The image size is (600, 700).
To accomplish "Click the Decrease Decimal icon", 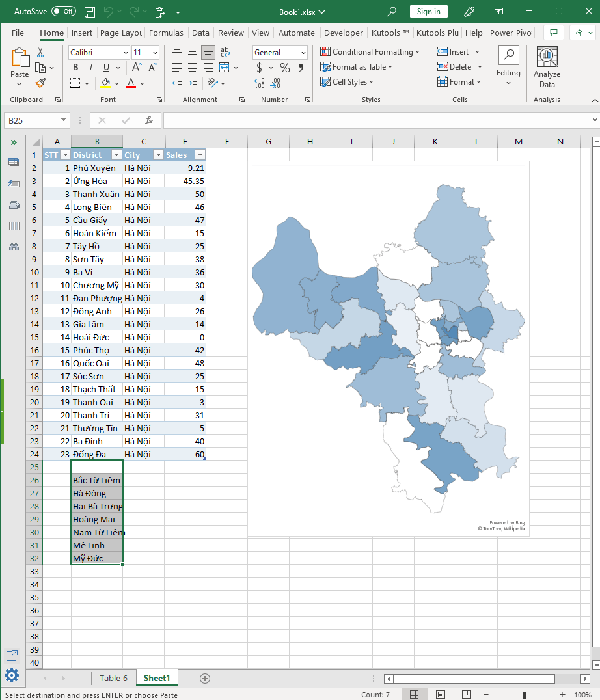I will coord(275,83).
